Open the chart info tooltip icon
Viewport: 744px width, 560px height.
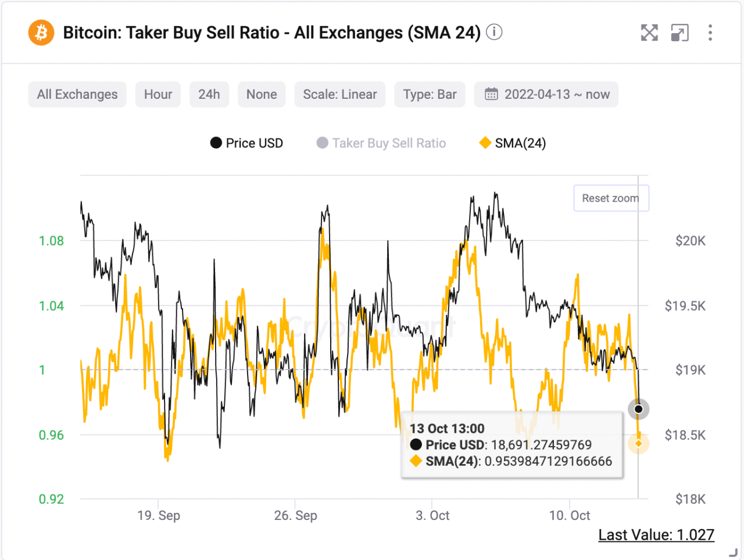(493, 33)
